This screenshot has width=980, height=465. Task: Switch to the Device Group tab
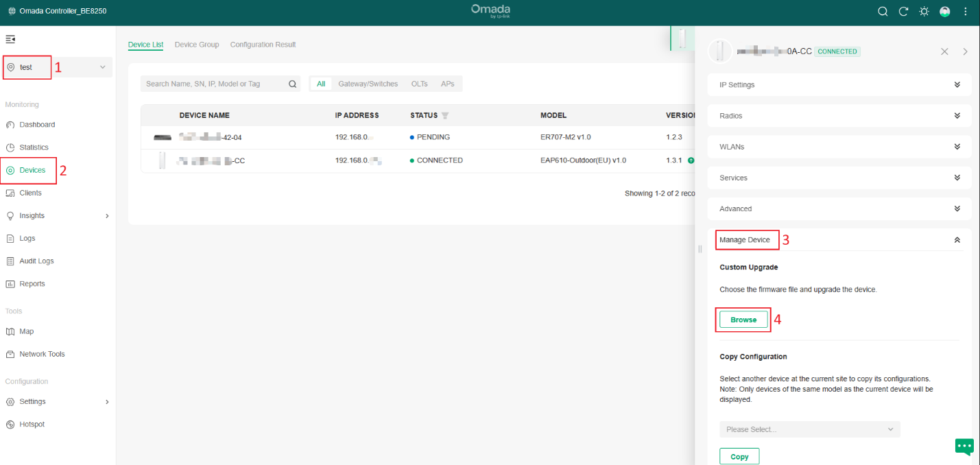pos(197,45)
